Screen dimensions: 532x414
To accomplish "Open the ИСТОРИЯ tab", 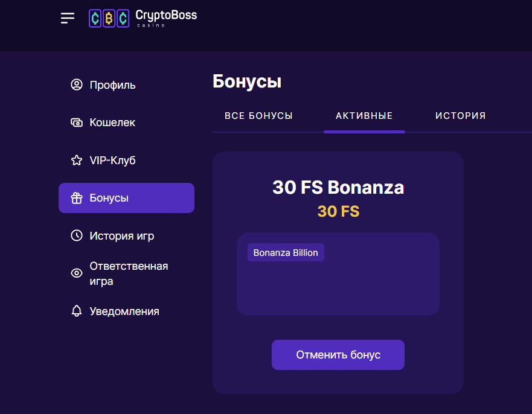I will tap(460, 116).
